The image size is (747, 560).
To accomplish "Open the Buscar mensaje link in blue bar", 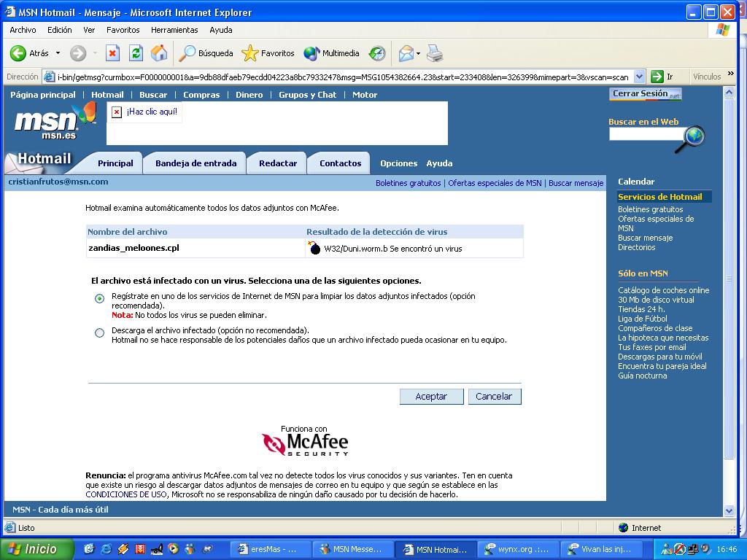I will point(576,183).
